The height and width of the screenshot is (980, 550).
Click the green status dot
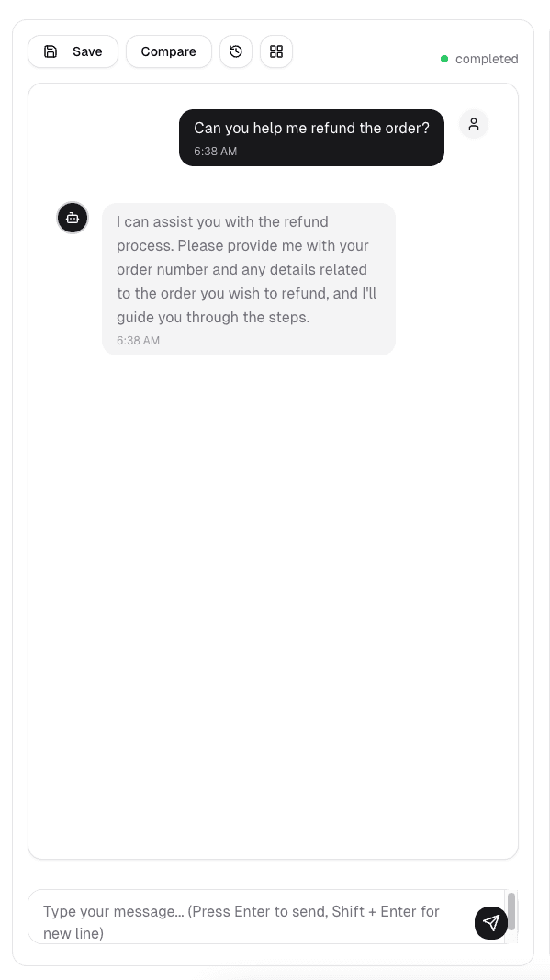444,59
